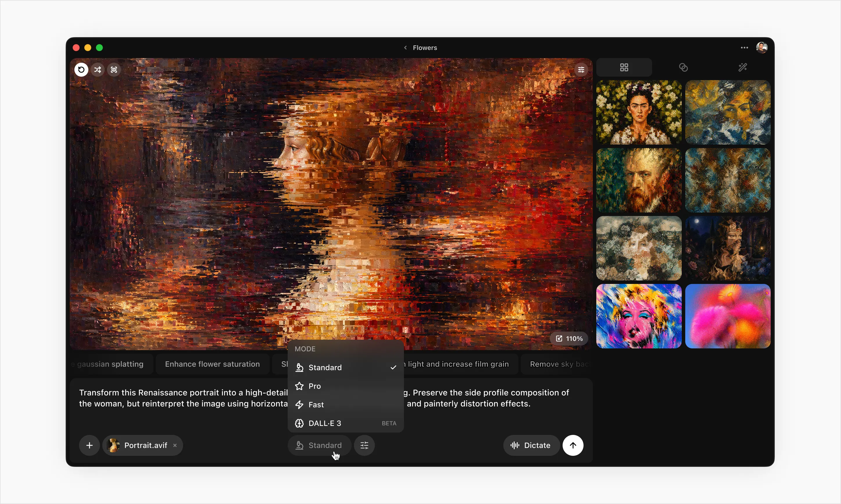Open the dark night profile thumbnail
This screenshot has height=504, width=841.
click(728, 248)
